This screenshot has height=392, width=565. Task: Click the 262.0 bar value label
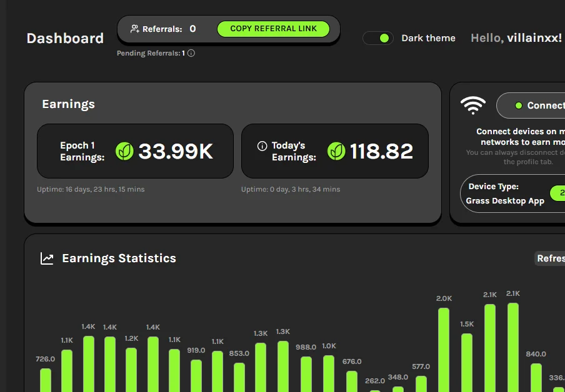[375, 381]
